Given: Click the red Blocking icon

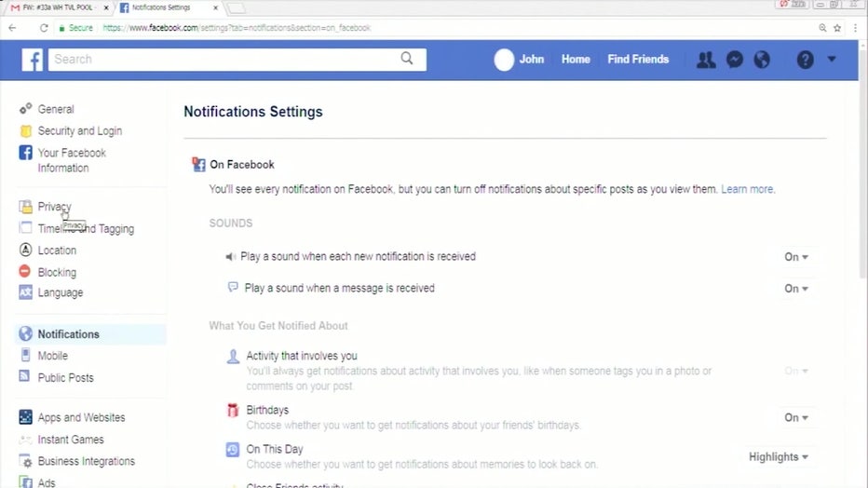Looking at the screenshot, I should coord(25,271).
